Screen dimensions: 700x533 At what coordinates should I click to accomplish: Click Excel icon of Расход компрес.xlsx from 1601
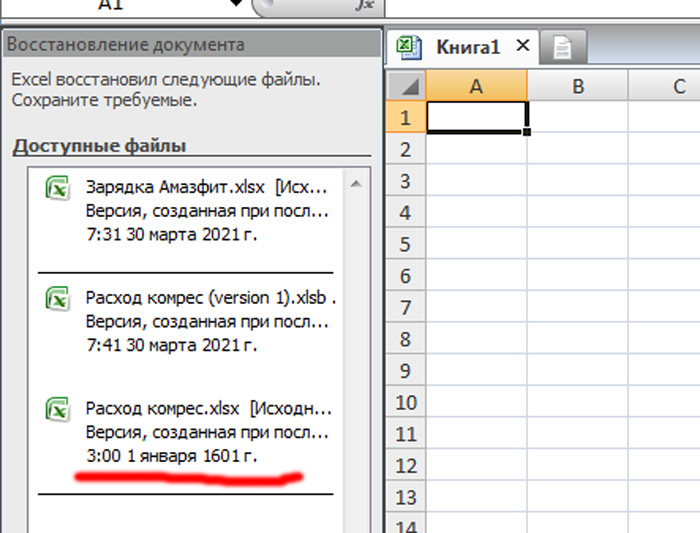[x=58, y=409]
